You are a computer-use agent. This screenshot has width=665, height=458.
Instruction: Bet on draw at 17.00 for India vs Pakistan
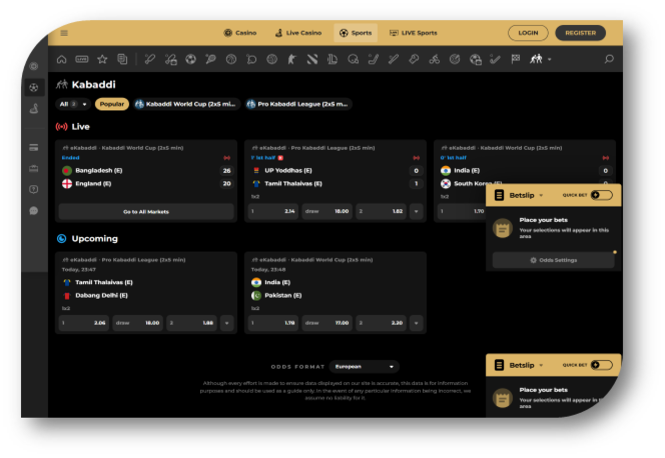point(327,323)
